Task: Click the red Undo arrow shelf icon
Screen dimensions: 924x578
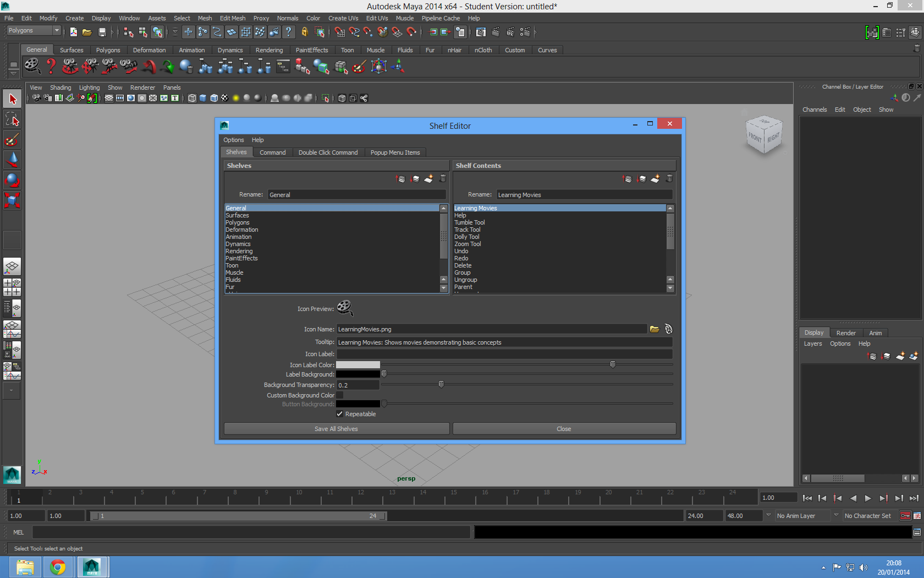Action: point(149,67)
